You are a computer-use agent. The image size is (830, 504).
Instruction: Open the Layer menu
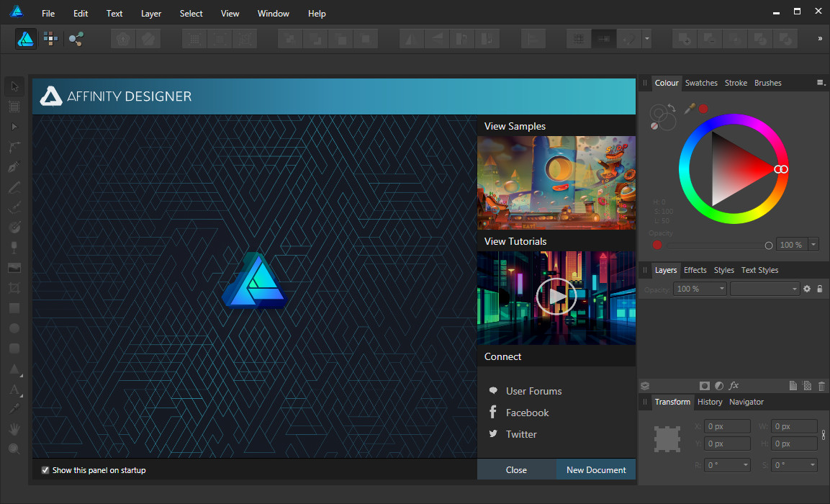click(151, 13)
